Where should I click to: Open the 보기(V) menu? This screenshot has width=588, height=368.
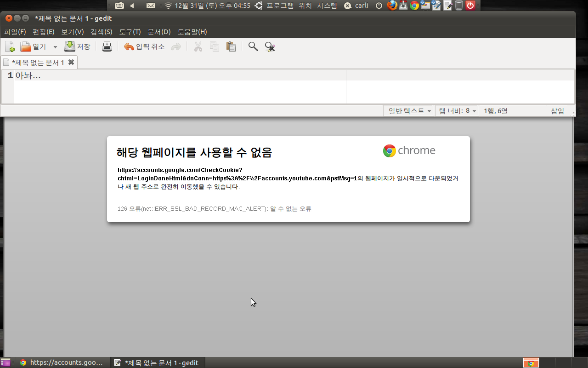pos(73,32)
